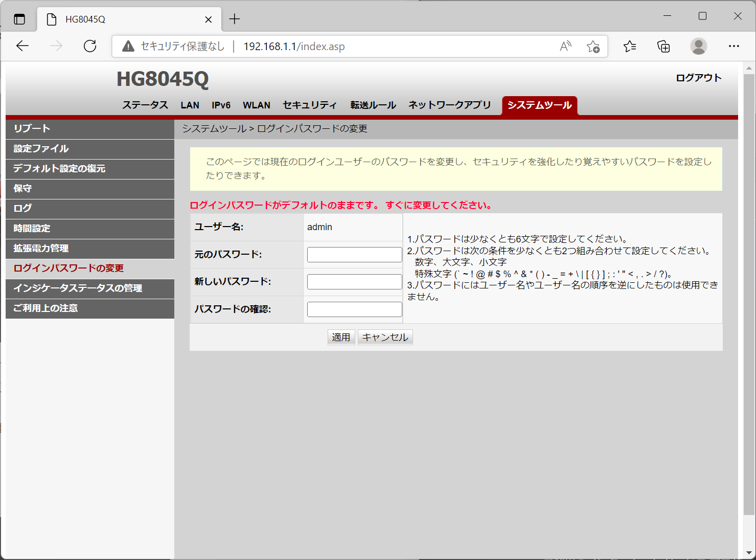Open インジケータステータスの管理 in the sidebar
756x560 pixels.
point(90,288)
